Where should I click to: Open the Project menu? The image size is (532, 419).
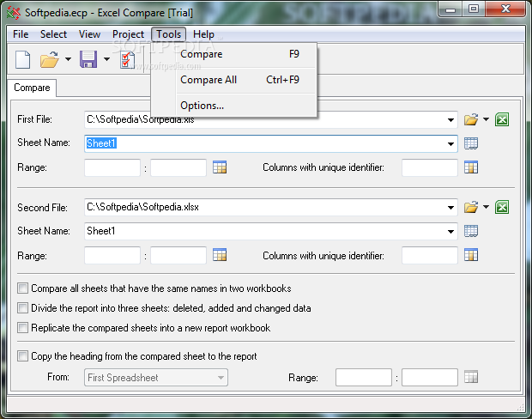click(x=128, y=34)
